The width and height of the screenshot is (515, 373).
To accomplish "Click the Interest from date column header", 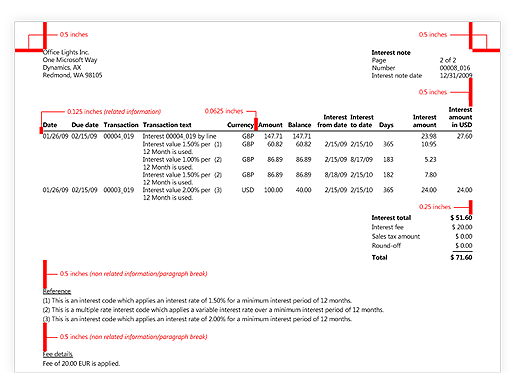I will 332,121.
